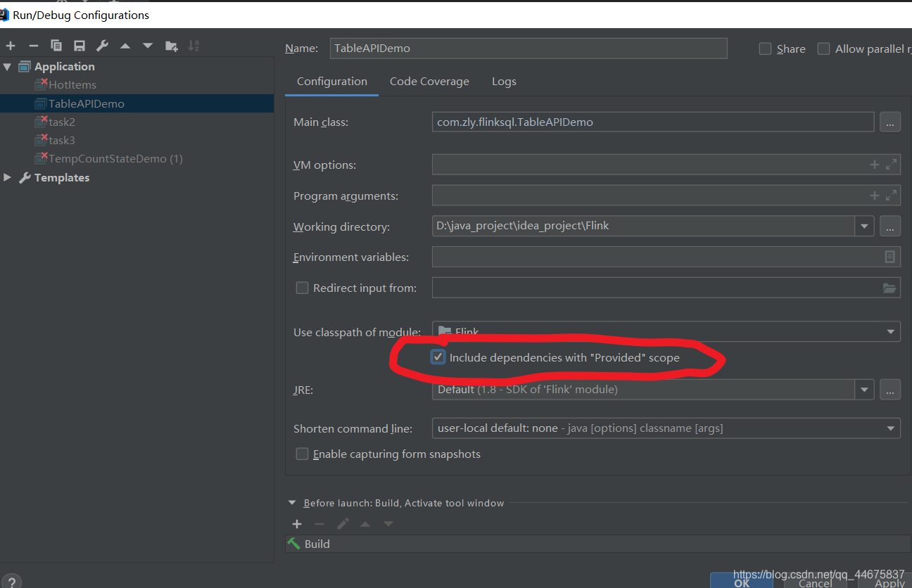Sort configurations alphabetically
The height and width of the screenshot is (588, 912).
click(194, 46)
